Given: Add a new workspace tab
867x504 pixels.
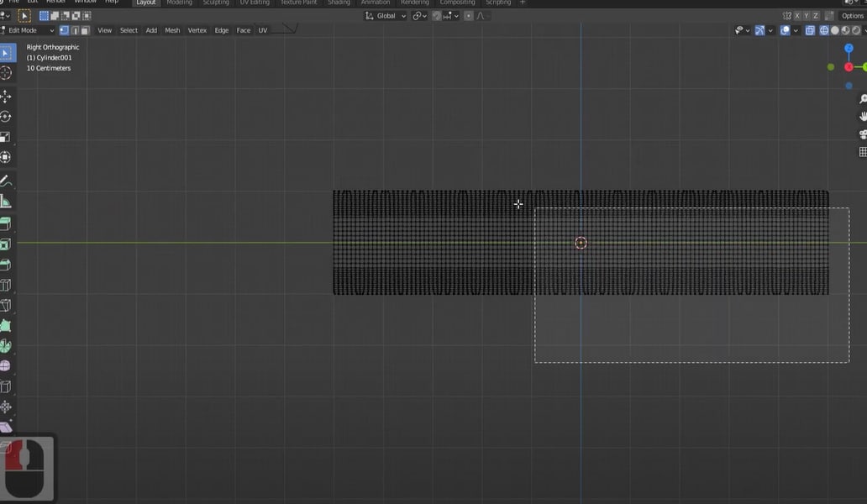Looking at the screenshot, I should [x=523, y=3].
